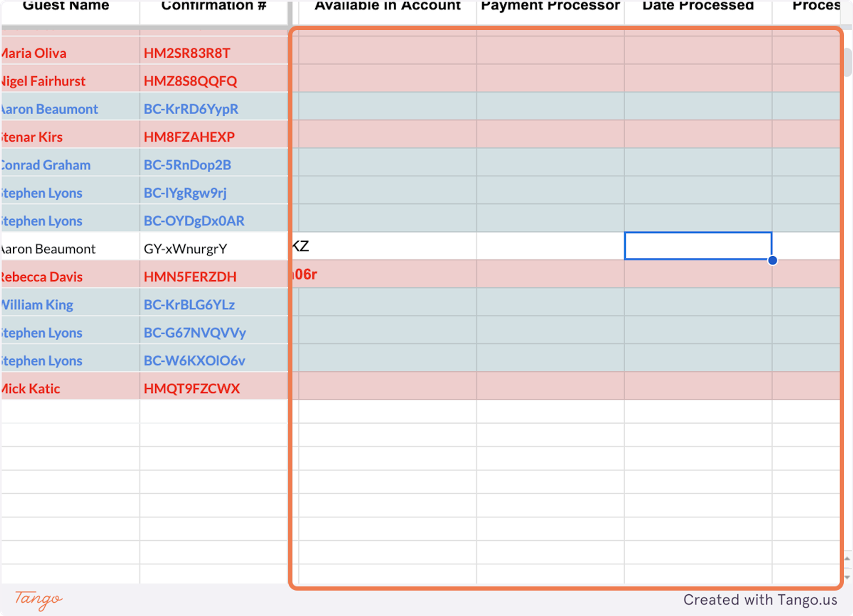Click the selected Date Processed cell

tap(698, 246)
